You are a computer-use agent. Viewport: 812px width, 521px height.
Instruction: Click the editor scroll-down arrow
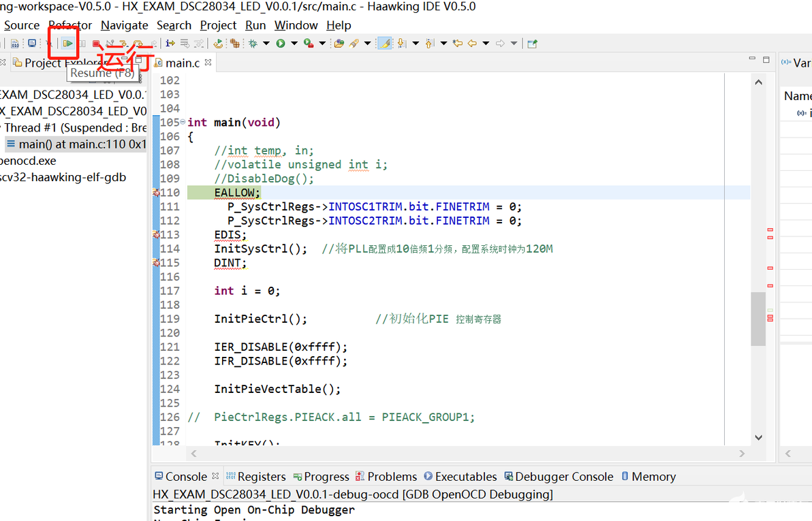(x=759, y=438)
